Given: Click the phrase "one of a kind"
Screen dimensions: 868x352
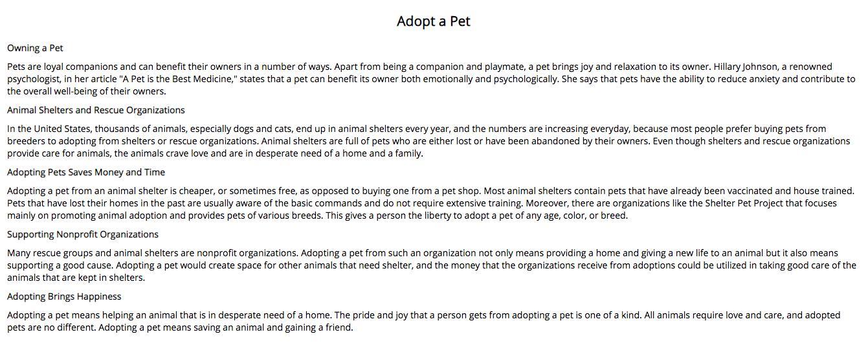Looking at the screenshot, I should [612, 315].
